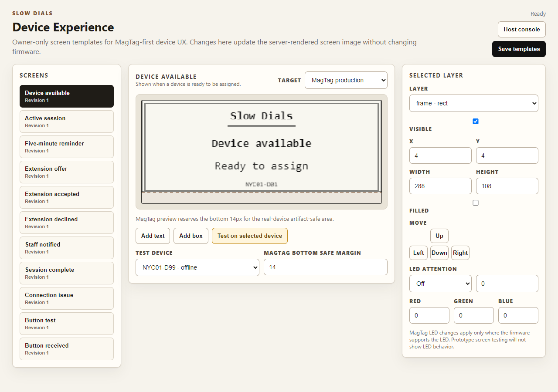
Task: Select the Extension offer screen
Action: [x=67, y=172]
